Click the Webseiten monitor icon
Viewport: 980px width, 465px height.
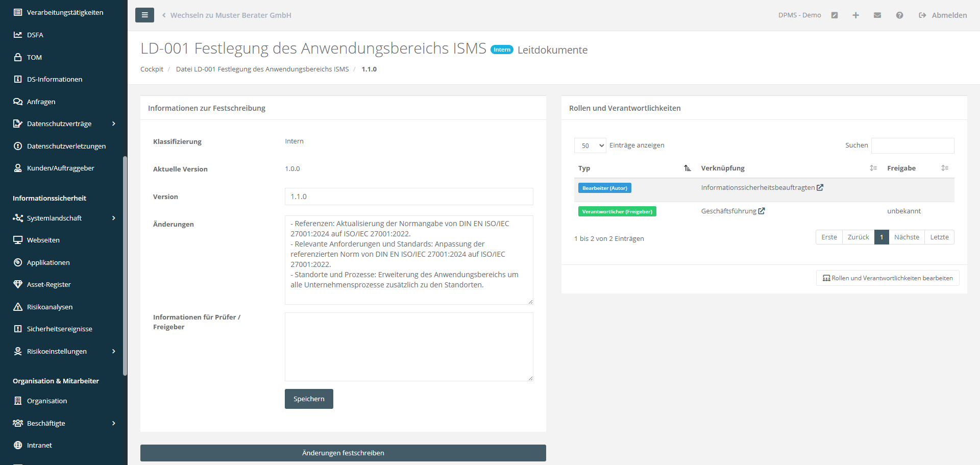click(x=18, y=240)
